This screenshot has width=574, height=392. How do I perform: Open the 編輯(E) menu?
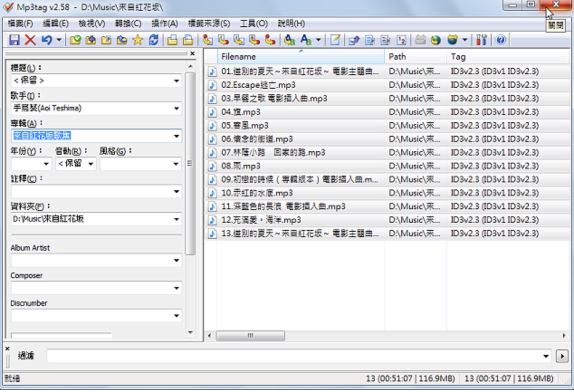tap(56, 24)
